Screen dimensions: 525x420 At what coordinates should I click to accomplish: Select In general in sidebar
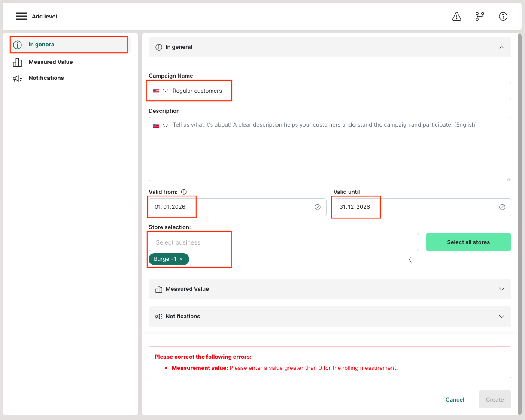point(42,45)
